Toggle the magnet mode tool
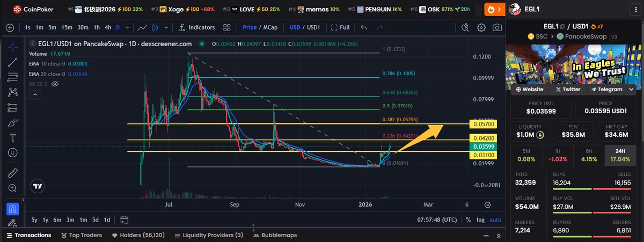 12,208
